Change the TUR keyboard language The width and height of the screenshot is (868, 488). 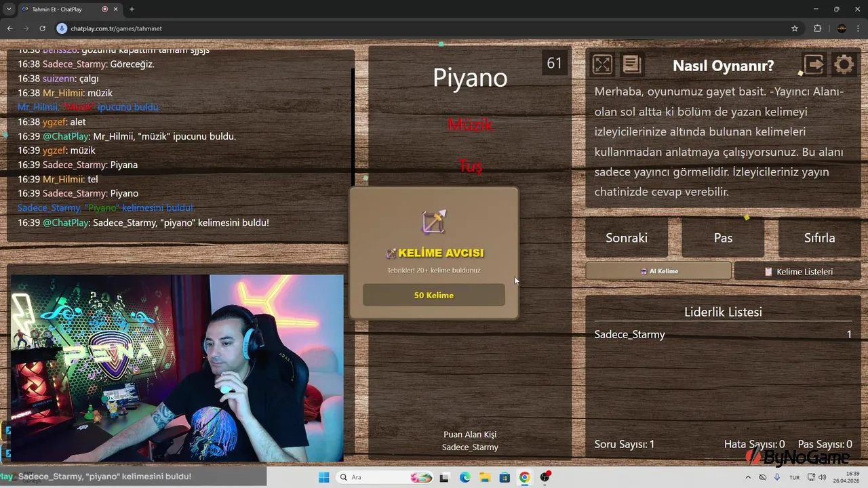click(x=794, y=477)
